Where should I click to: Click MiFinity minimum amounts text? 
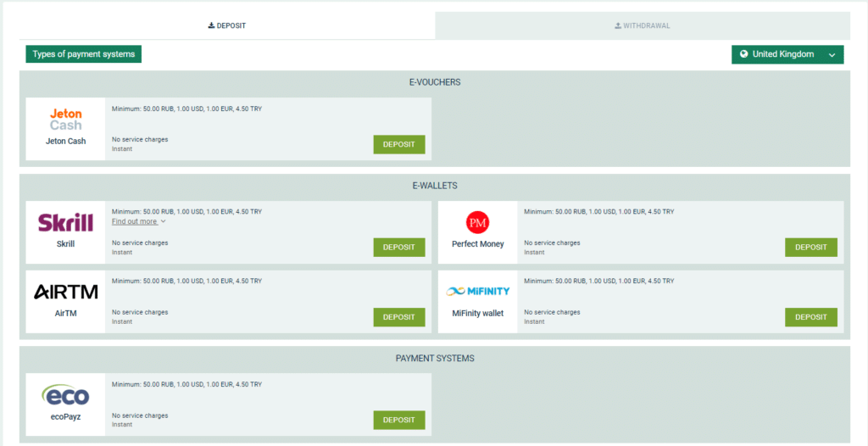coord(599,281)
